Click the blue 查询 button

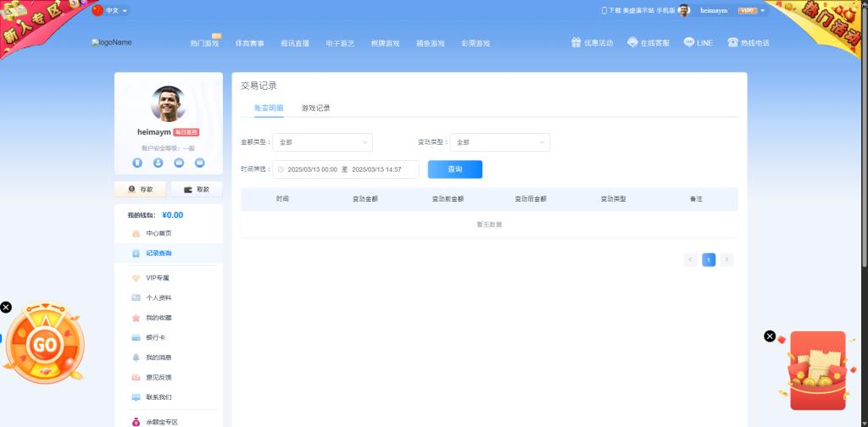click(x=454, y=169)
